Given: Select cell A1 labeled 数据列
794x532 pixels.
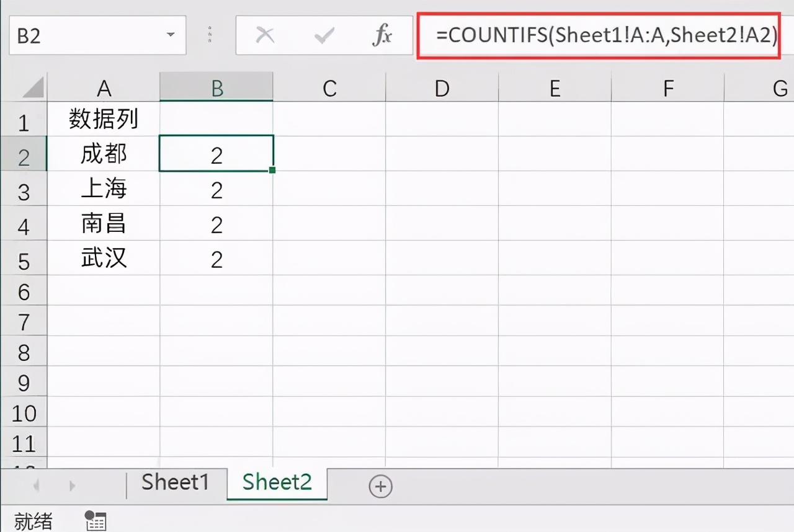Looking at the screenshot, I should [104, 119].
